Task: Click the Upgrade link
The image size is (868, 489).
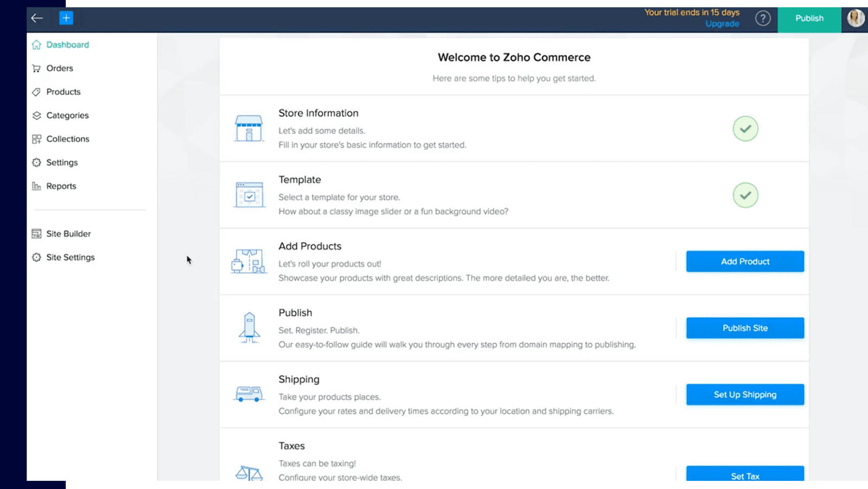Action: 722,24
